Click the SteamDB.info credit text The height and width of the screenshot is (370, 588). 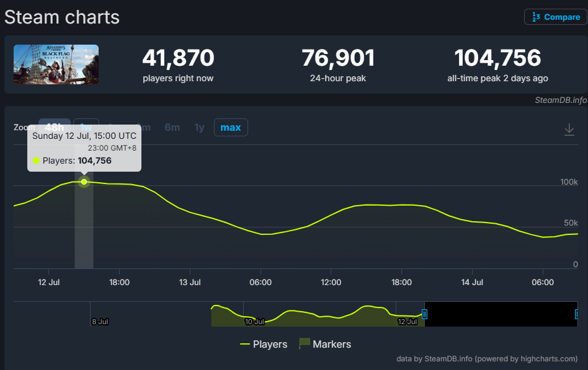561,100
